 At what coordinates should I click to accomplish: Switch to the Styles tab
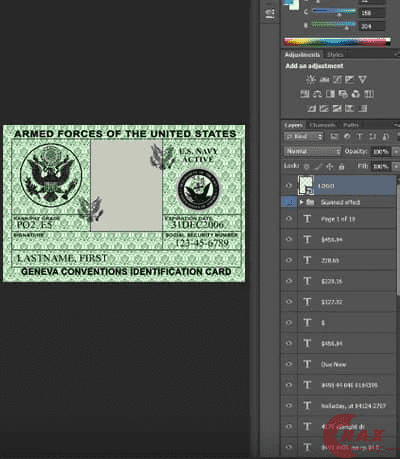pyautogui.click(x=335, y=55)
